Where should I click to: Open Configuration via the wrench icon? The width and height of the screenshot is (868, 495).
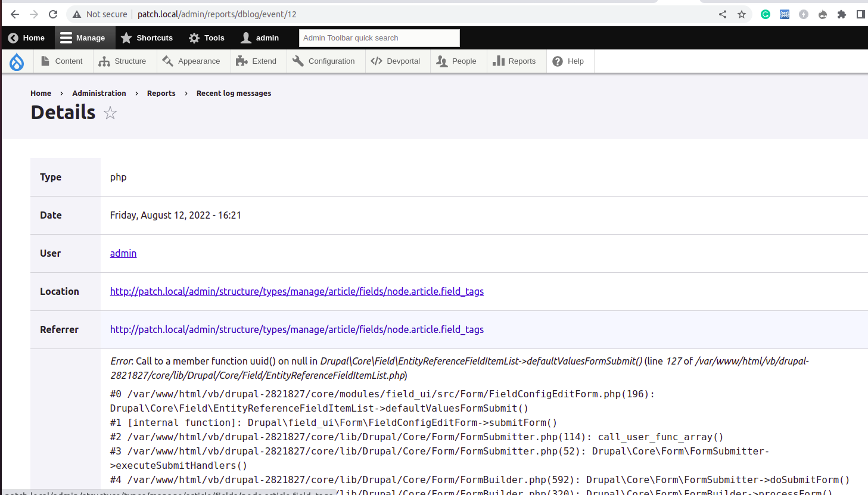click(x=298, y=61)
